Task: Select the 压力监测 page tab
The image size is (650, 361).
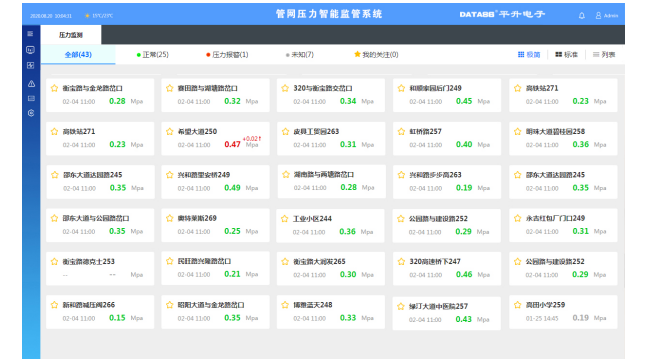Action: coord(71,35)
